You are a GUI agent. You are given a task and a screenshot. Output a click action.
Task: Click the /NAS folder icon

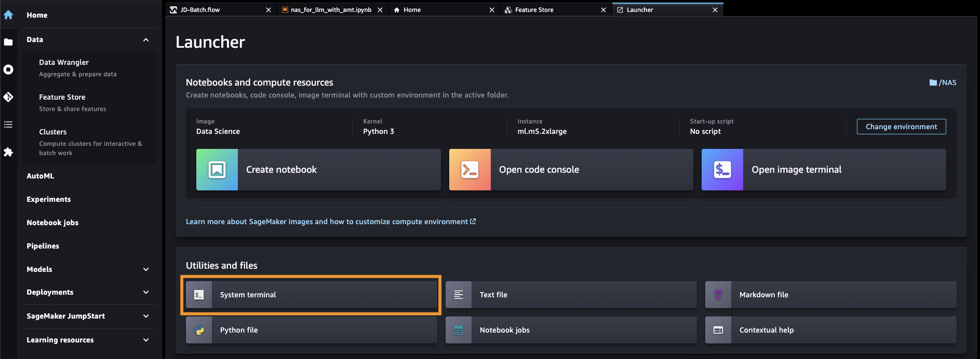point(933,82)
